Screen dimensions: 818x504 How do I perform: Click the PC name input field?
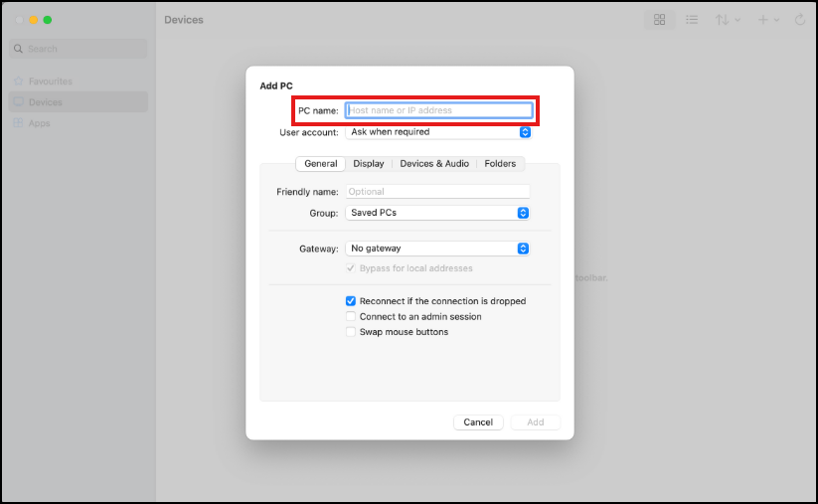(439, 110)
